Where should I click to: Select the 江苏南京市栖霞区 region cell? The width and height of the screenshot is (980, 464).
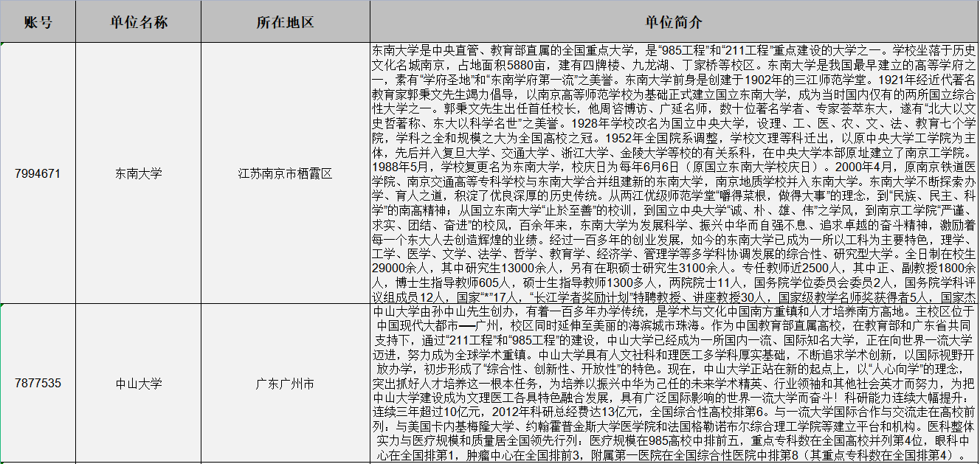pyautogui.click(x=285, y=173)
